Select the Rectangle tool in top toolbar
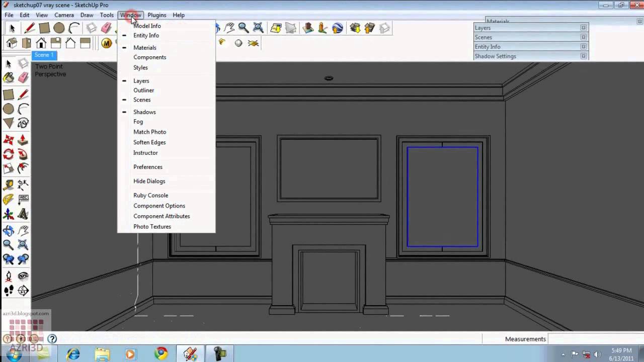The image size is (644, 362). coord(44,28)
